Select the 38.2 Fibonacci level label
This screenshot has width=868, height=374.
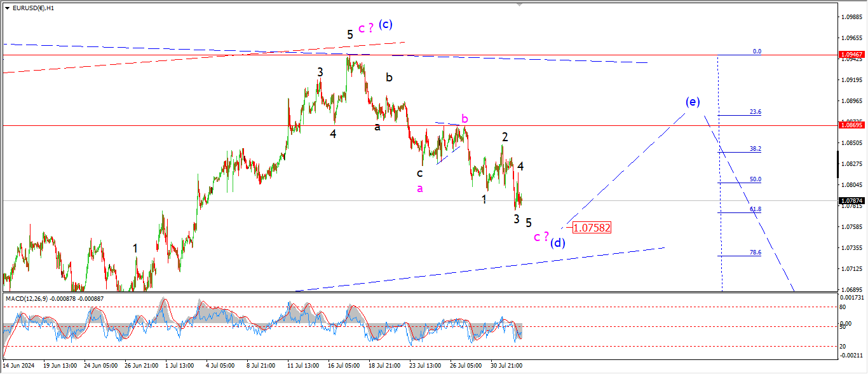pyautogui.click(x=755, y=148)
